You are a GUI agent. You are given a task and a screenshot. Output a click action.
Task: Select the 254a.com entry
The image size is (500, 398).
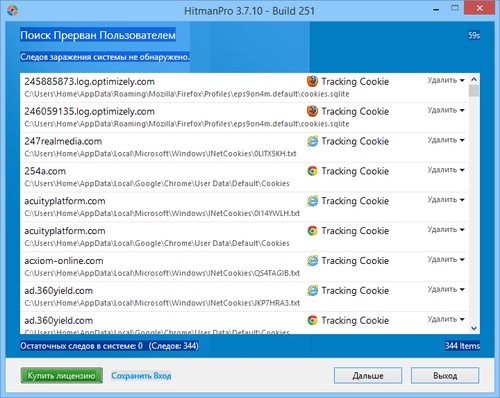click(244, 177)
